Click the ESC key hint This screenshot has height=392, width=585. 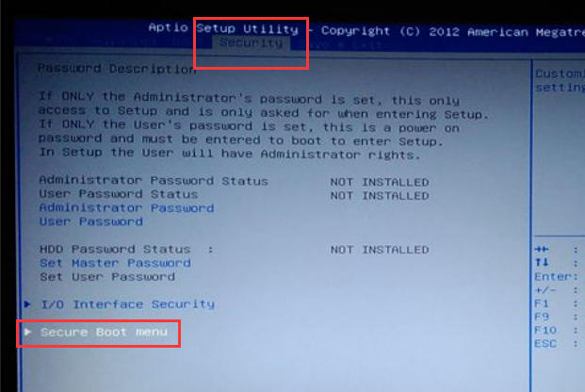tap(545, 343)
